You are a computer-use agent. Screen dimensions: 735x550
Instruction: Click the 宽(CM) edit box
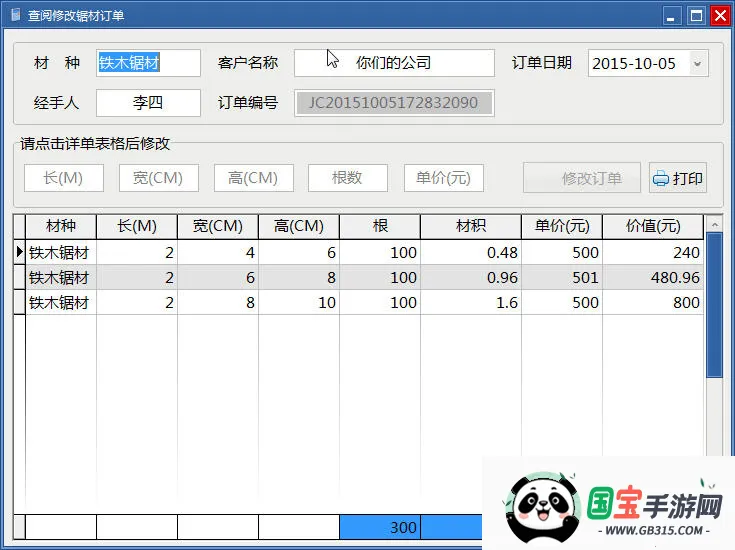click(159, 178)
